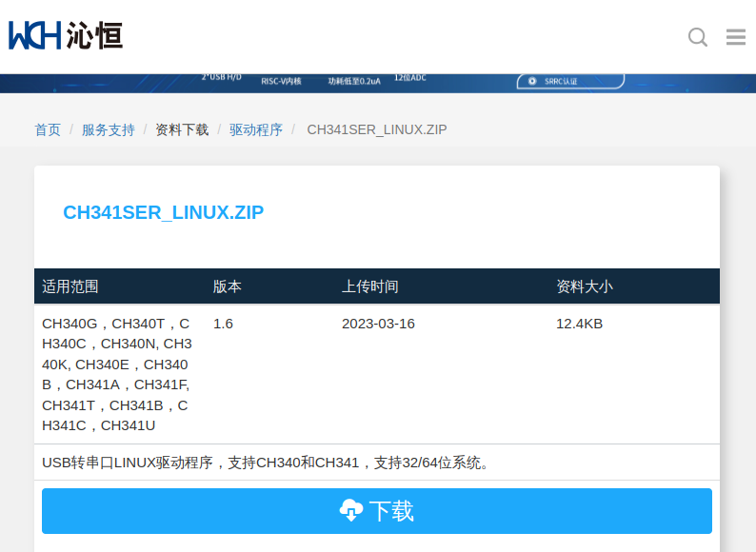Click the 下载 download button

click(x=376, y=511)
